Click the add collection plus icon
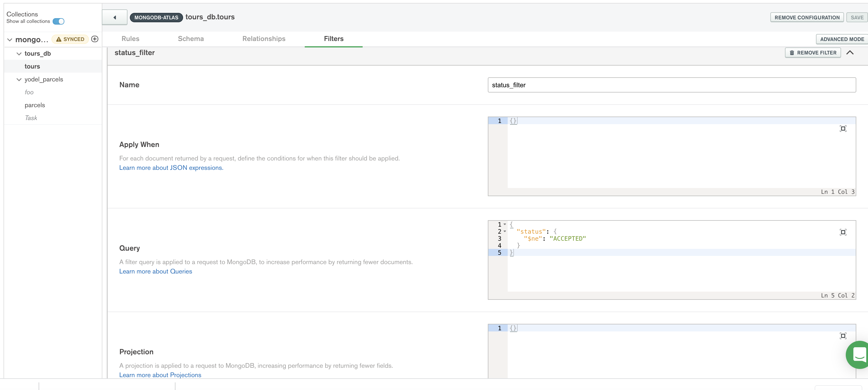This screenshot has width=868, height=390. click(95, 39)
